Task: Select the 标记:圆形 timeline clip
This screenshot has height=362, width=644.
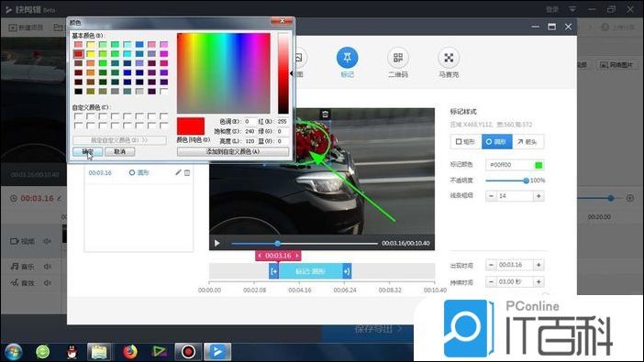Action: click(310, 271)
